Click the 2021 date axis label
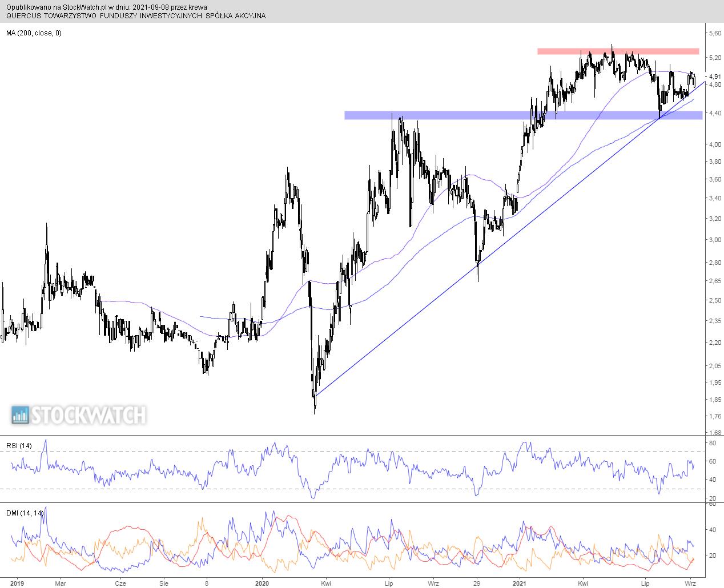Viewport: 724px width, 588px height. [519, 583]
